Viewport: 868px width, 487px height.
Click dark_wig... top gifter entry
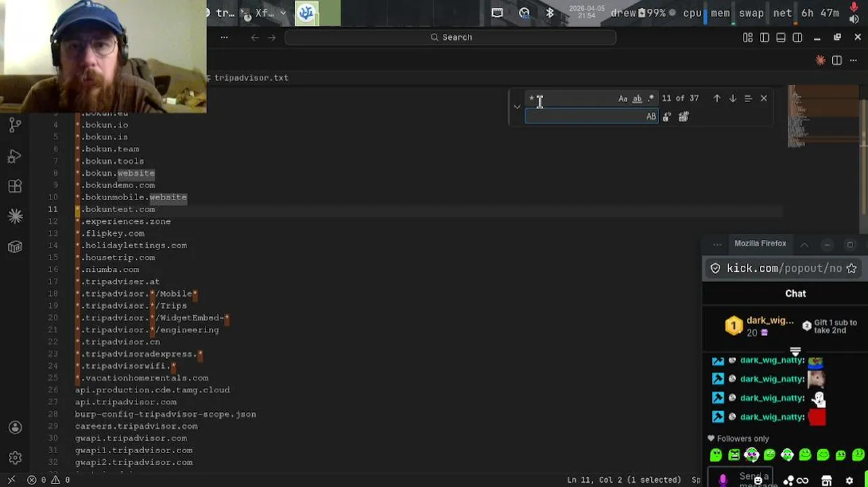coord(760,326)
